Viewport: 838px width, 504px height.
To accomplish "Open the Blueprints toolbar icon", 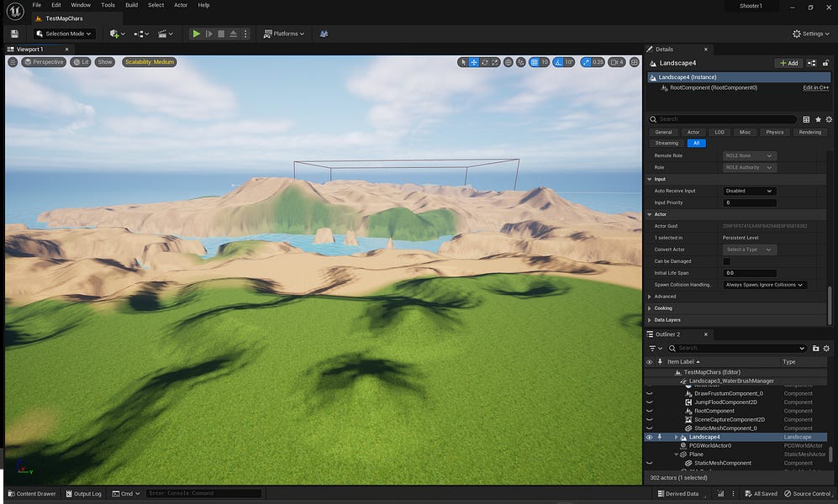I will click(139, 34).
